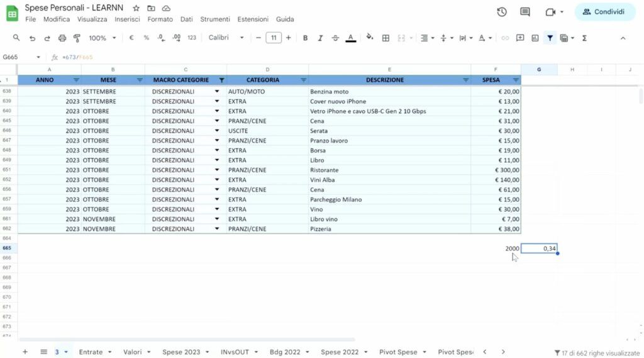This screenshot has width=644, height=358.
Task: Open DESCRIZIONE column filter button
Action: (465, 80)
